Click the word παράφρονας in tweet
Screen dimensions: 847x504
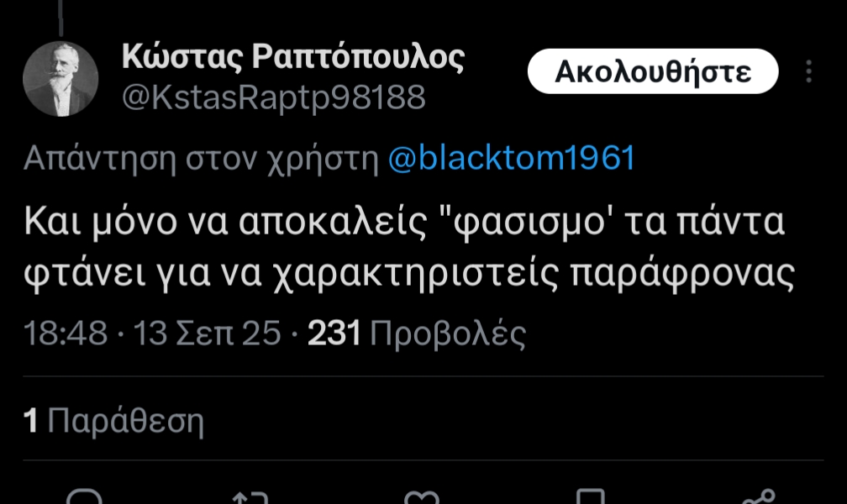click(x=682, y=275)
